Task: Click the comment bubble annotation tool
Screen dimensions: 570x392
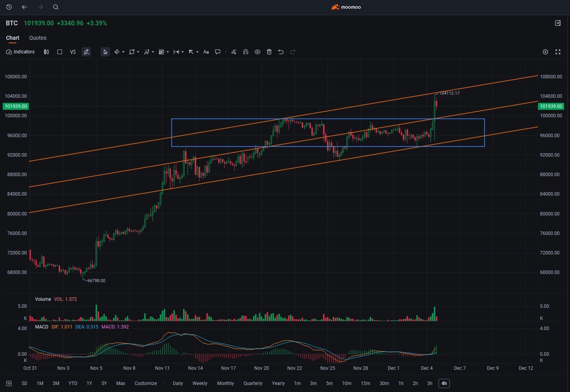Action: coord(218,52)
